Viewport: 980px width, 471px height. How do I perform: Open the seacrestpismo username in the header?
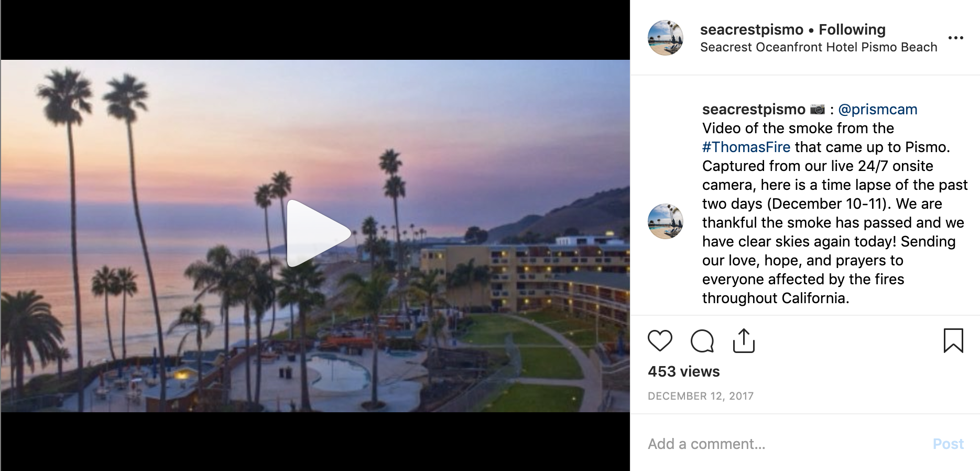(752, 30)
